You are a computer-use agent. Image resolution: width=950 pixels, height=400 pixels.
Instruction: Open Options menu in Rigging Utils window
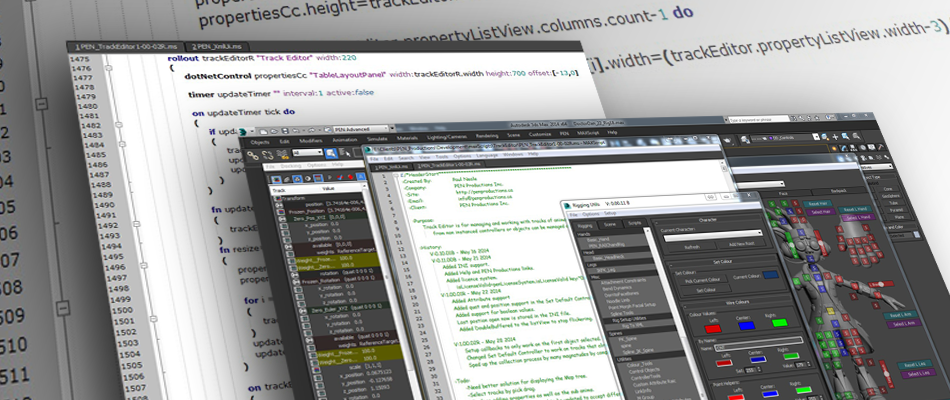pyautogui.click(x=591, y=214)
